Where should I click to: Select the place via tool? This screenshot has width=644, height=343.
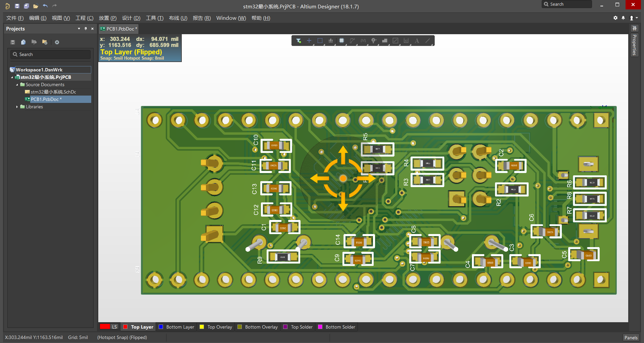click(374, 40)
